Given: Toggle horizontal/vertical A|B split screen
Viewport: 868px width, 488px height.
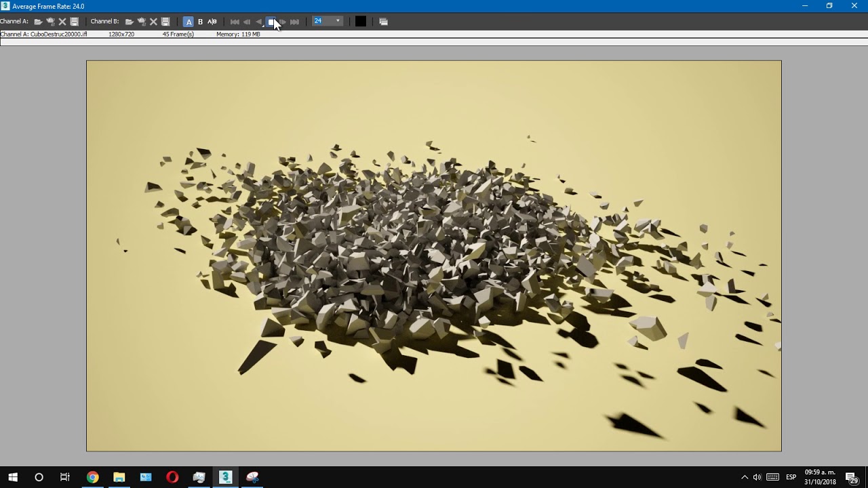Looking at the screenshot, I should click(x=212, y=22).
